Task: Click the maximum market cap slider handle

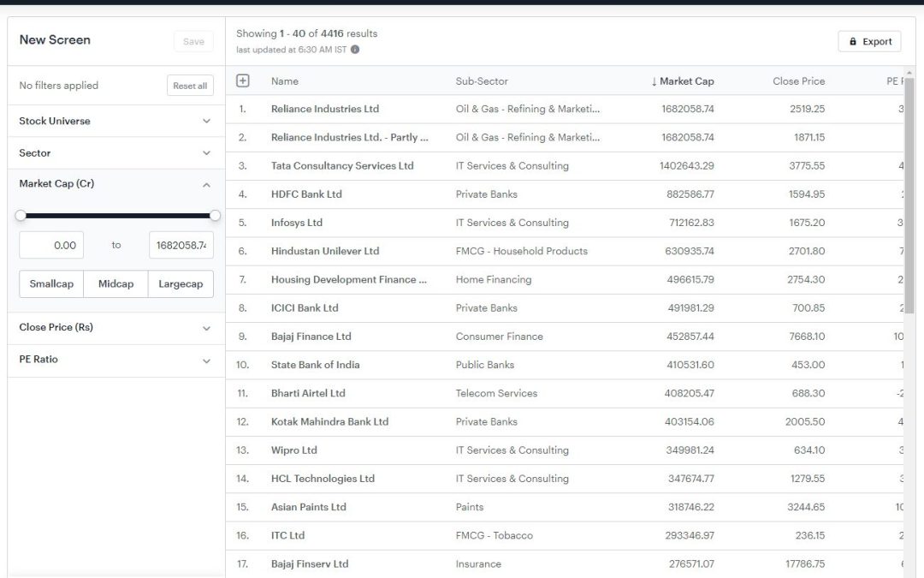Action: pos(215,215)
